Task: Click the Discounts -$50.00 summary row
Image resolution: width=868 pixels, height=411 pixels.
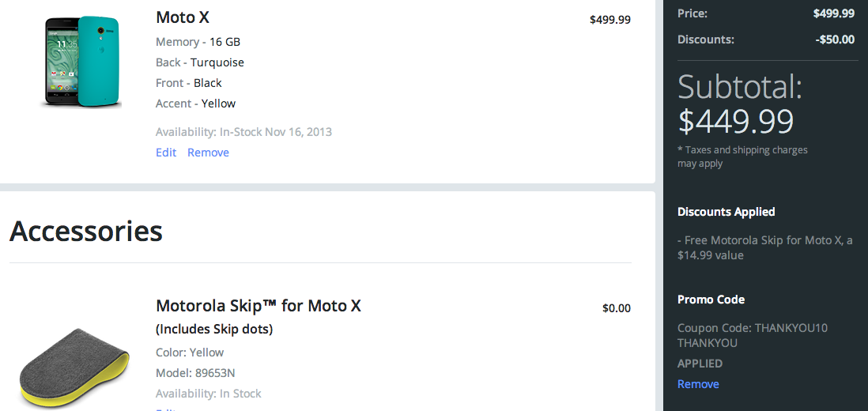Action: click(x=765, y=39)
